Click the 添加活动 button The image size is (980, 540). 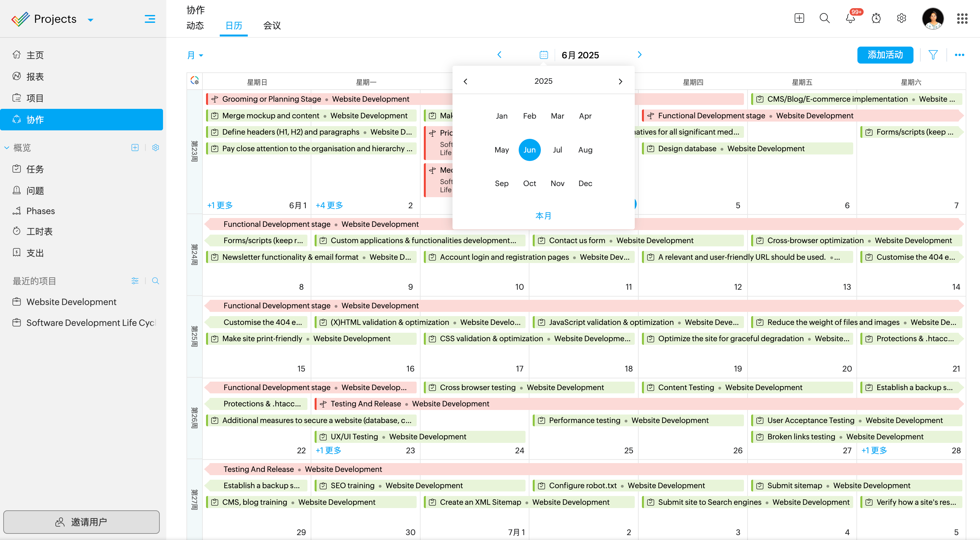(885, 55)
